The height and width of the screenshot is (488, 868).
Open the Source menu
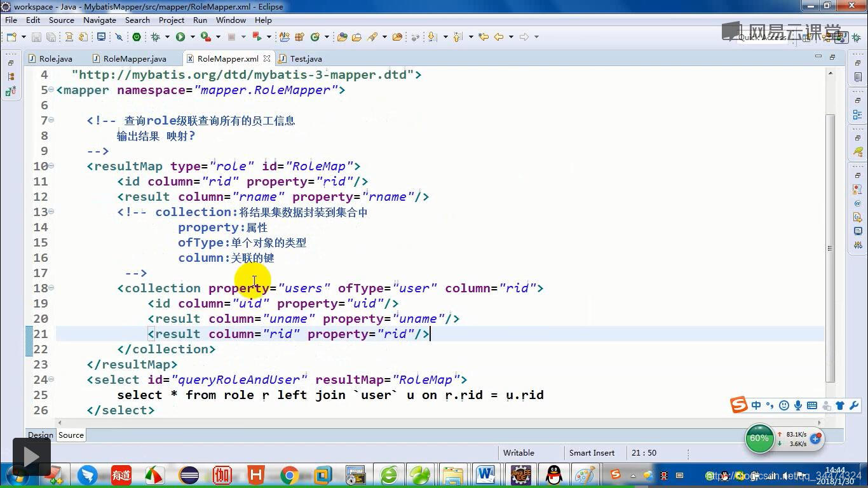pos(62,20)
